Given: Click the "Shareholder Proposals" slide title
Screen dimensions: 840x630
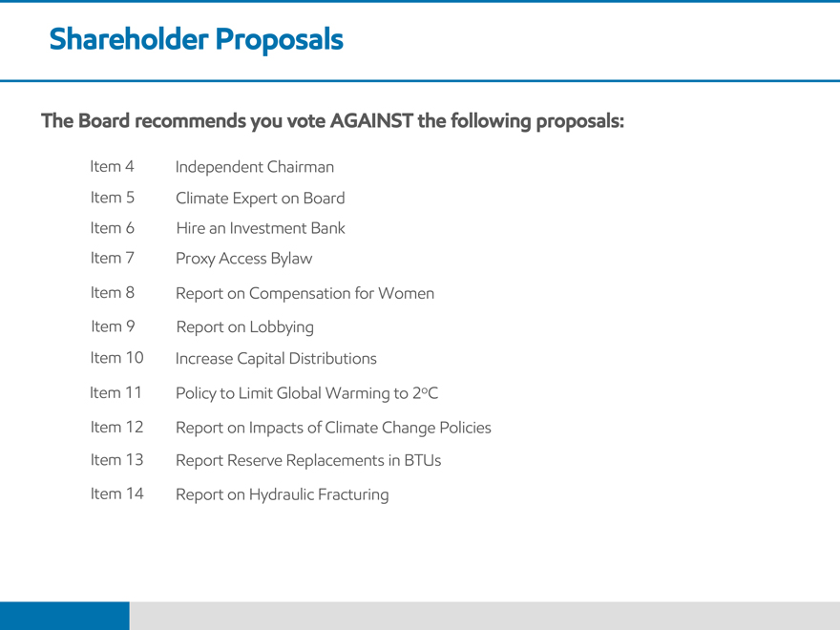Looking at the screenshot, I should coord(196,39).
